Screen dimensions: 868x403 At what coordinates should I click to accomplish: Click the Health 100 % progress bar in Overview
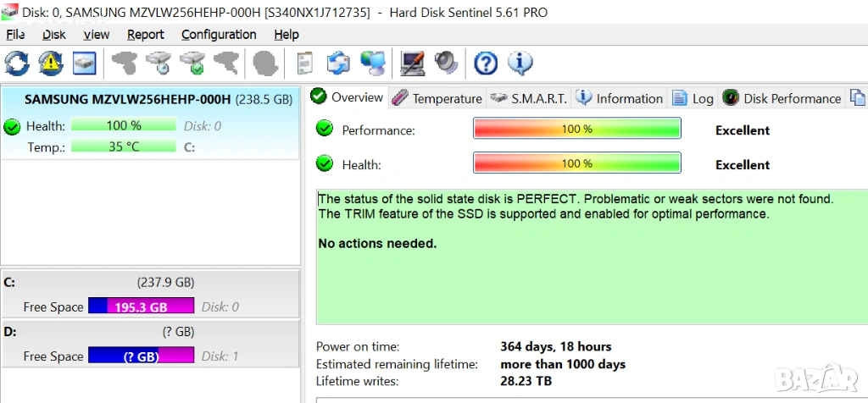(x=576, y=163)
